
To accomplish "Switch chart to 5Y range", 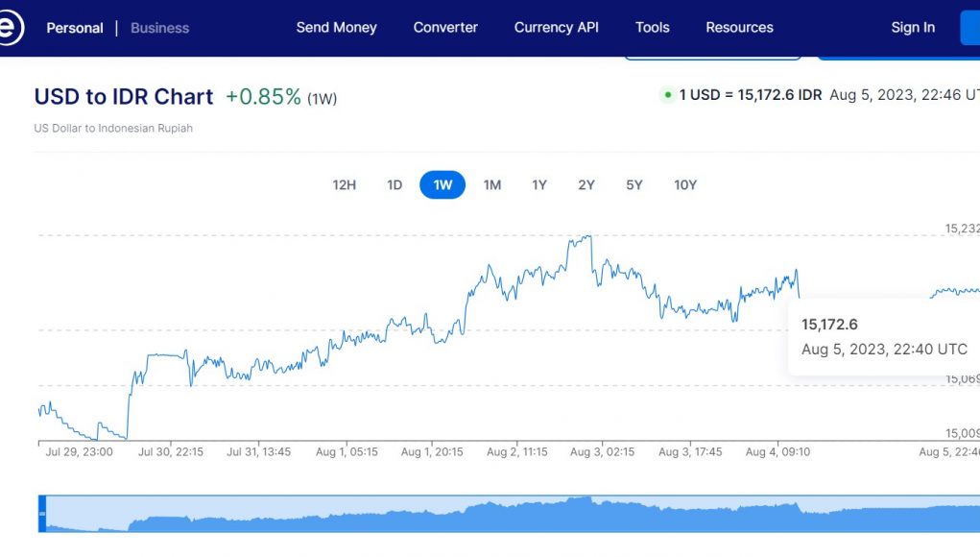I will coord(633,184).
